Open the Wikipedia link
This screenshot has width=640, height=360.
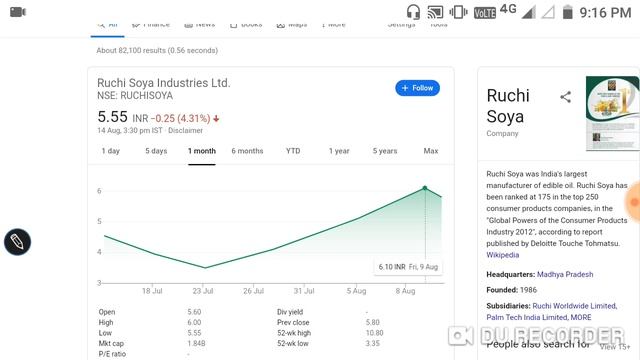502,255
